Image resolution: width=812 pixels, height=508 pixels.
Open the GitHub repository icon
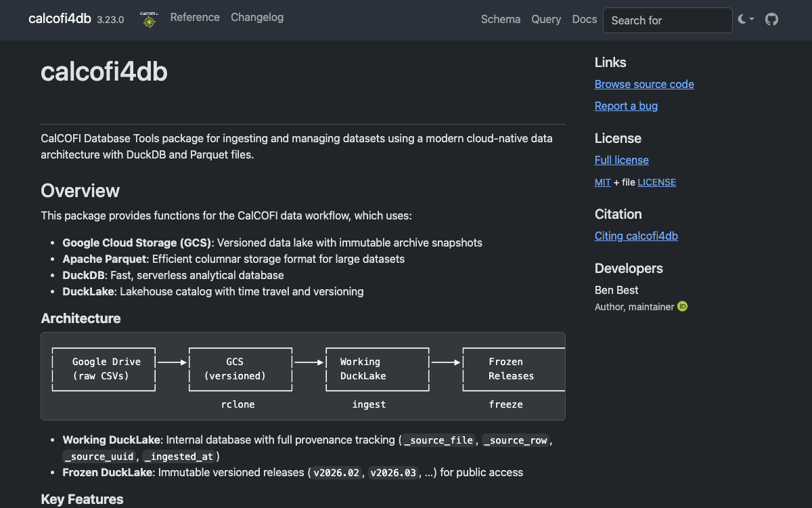coord(771,20)
